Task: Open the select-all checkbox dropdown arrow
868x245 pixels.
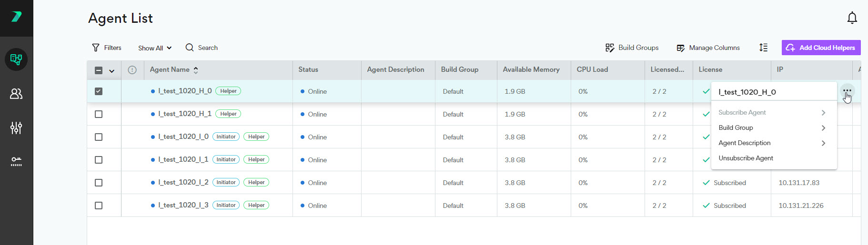Action: 112,71
